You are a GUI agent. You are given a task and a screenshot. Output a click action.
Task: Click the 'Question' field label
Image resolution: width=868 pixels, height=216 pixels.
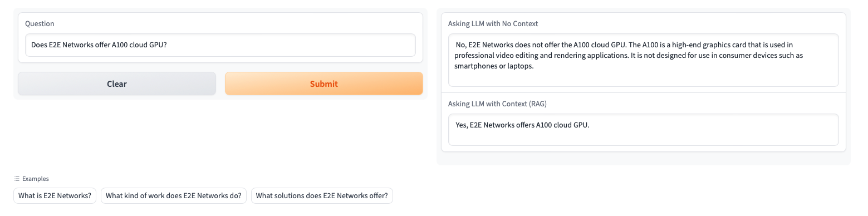(x=40, y=24)
